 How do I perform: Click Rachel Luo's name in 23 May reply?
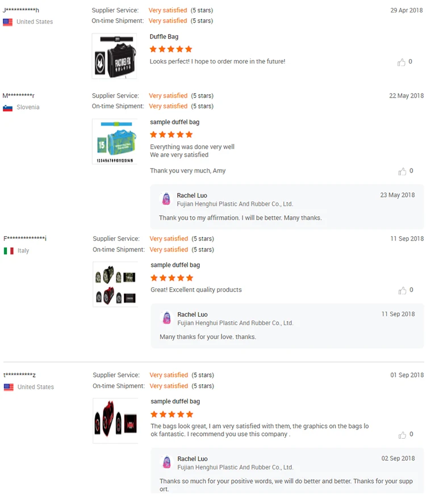tap(192, 196)
